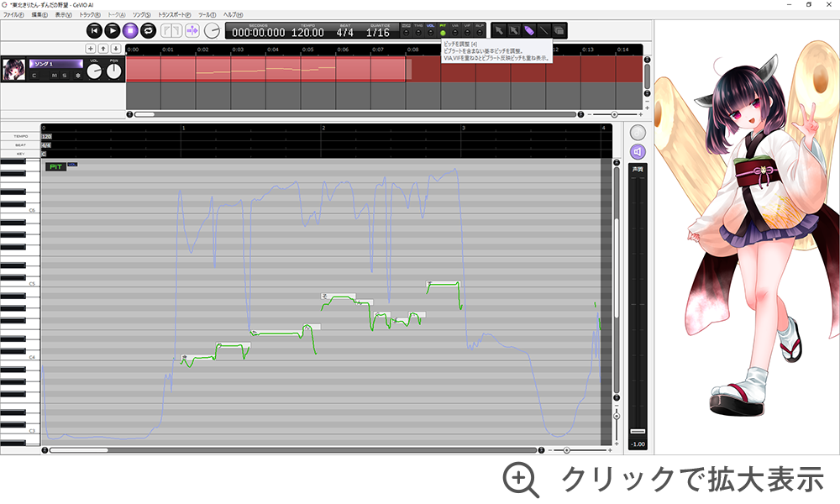The image size is (840, 504).
Task: Toggle the VIA vibrato amplitude button
Action: point(455,30)
